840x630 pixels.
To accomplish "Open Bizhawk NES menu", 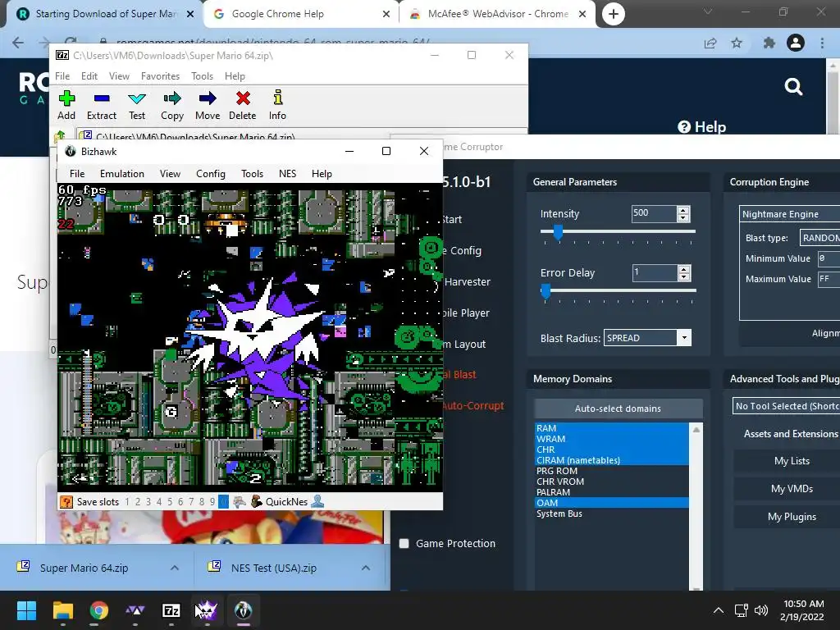I will 287,174.
